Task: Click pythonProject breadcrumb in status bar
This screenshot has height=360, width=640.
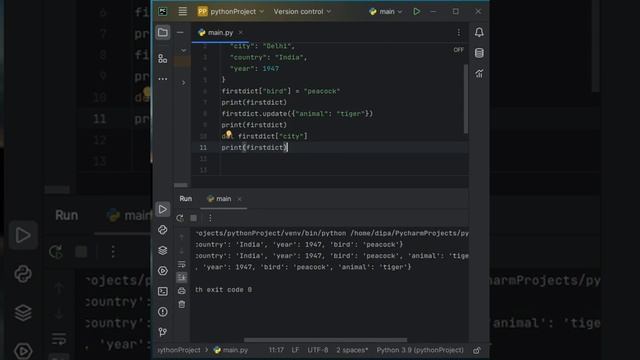Action: click(x=178, y=350)
